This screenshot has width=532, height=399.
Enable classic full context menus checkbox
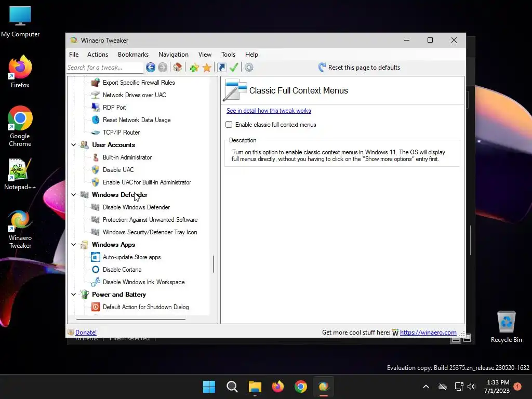pyautogui.click(x=229, y=125)
